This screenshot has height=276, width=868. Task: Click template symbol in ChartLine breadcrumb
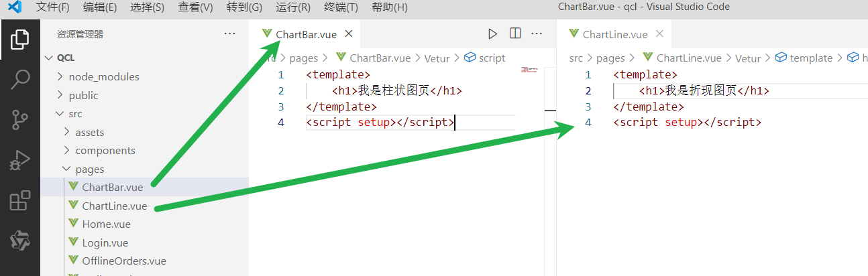[804, 58]
